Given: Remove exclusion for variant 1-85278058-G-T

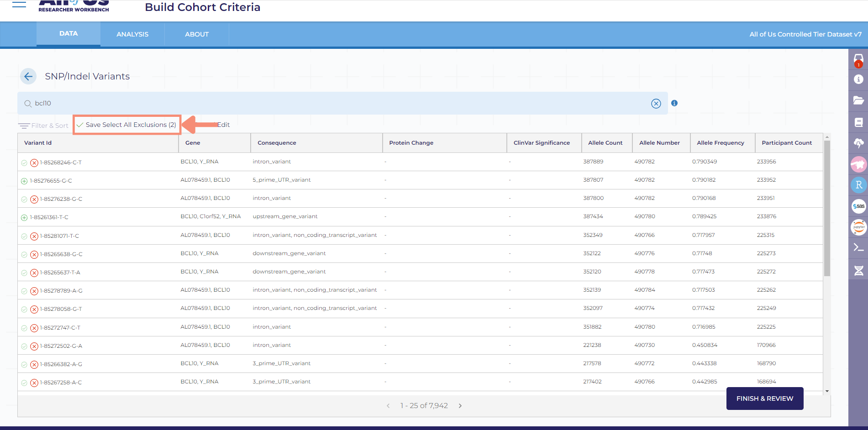Looking at the screenshot, I should (x=34, y=309).
